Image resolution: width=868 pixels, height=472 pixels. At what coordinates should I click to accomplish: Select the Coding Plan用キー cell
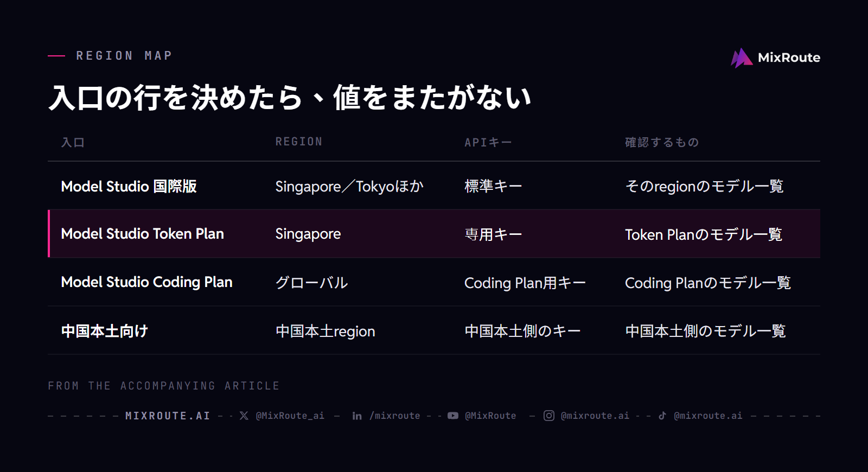(x=525, y=283)
